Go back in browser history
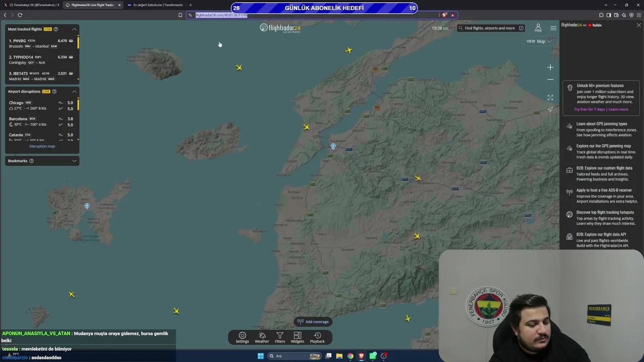The image size is (644, 362). click(5, 15)
